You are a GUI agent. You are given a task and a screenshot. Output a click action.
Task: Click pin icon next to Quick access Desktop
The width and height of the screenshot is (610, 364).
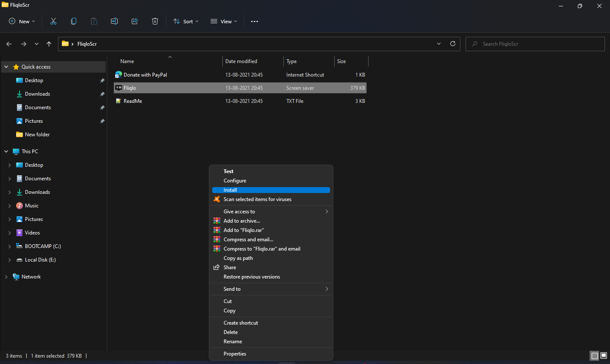[102, 80]
